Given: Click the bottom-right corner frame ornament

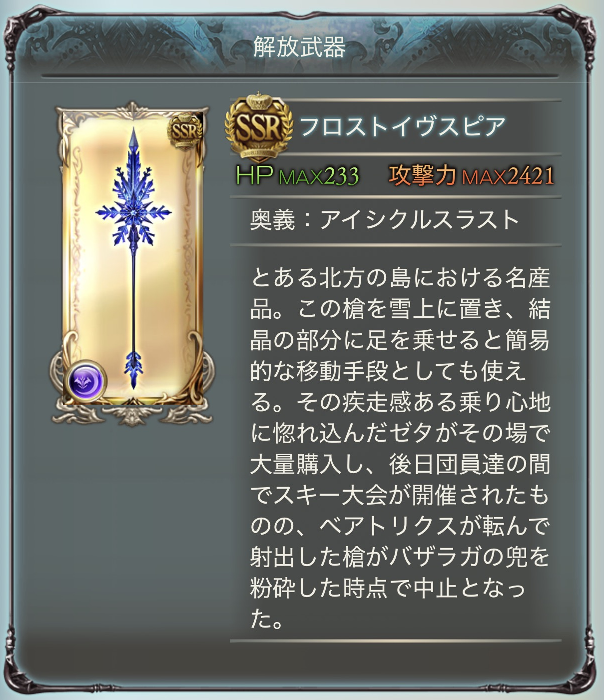Looking at the screenshot, I should point(583,678).
